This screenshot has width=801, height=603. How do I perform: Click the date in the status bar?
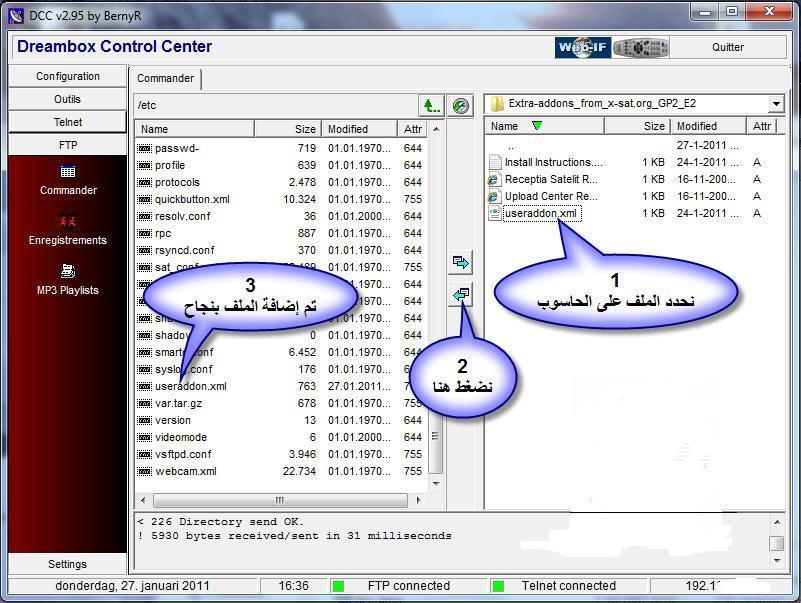point(132,586)
